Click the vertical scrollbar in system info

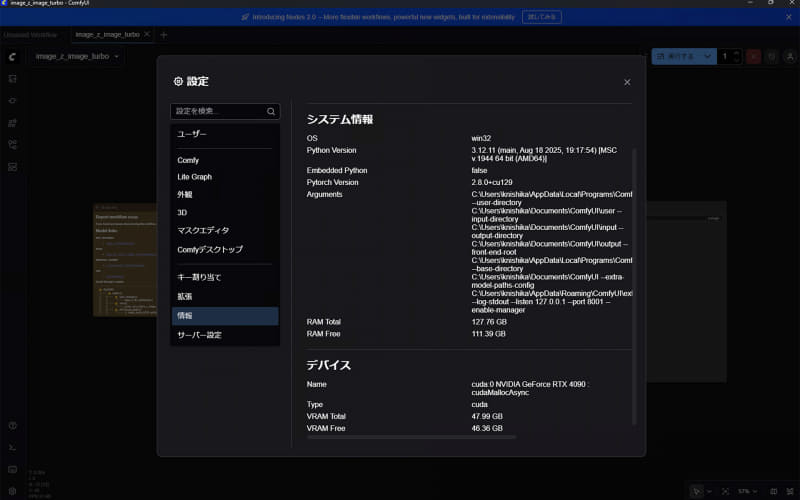pyautogui.click(x=634, y=286)
